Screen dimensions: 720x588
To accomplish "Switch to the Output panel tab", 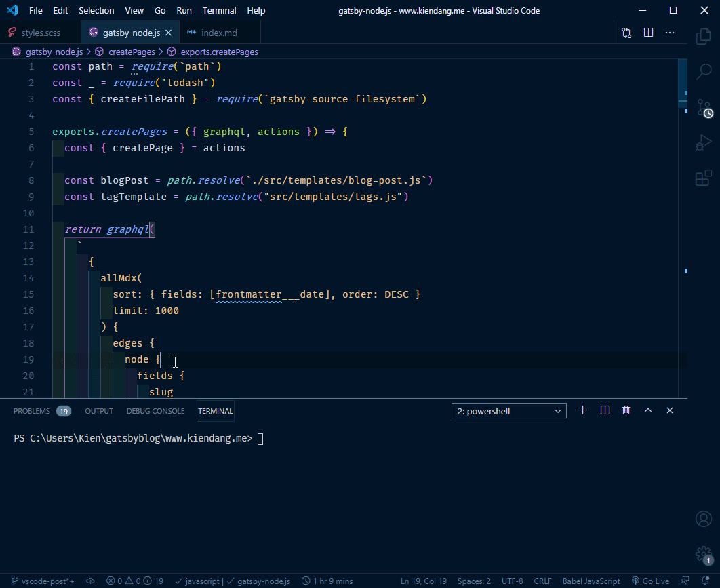I will pos(99,411).
